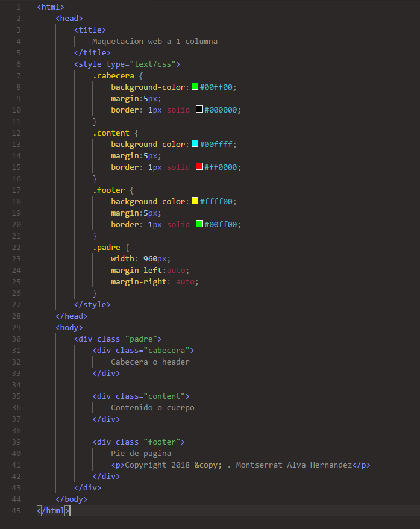Click the .footer selector
Image resolution: width=420 pixels, height=529 pixels.
pyautogui.click(x=108, y=190)
